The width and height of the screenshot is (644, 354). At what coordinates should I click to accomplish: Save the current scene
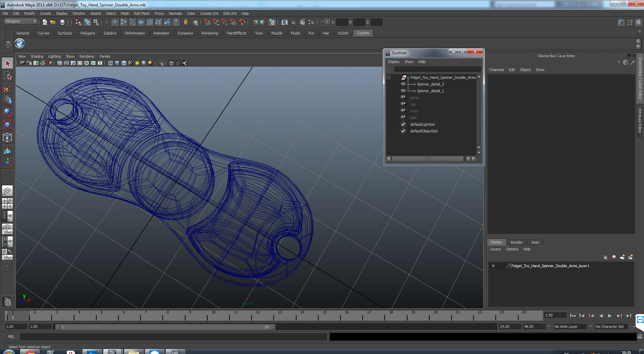[x=62, y=22]
